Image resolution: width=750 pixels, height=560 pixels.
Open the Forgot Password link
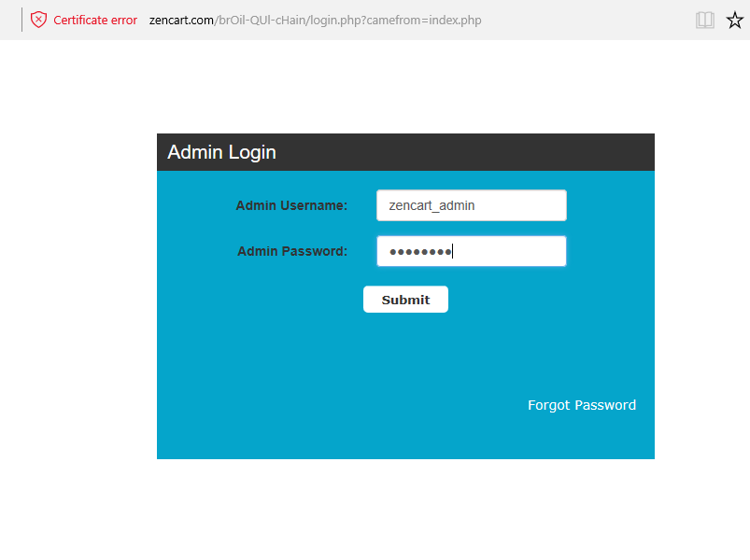[581, 405]
